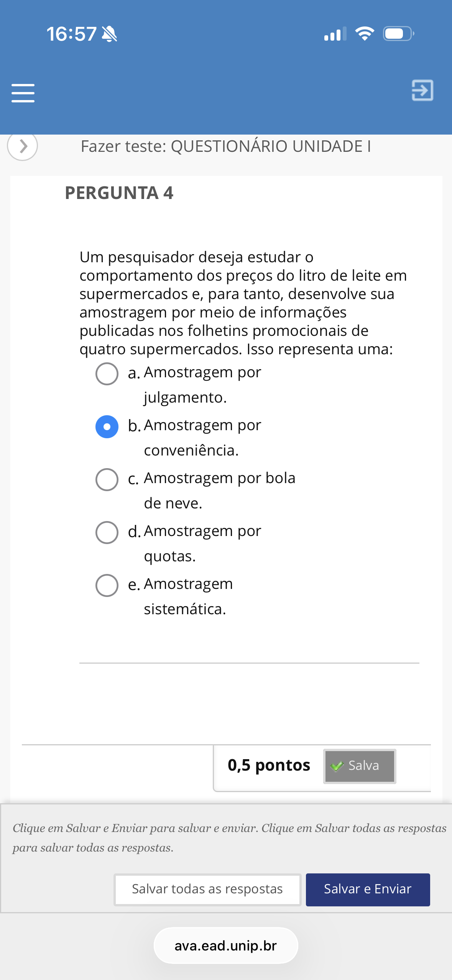This screenshot has height=980, width=452.
Task: Tap the cellular signal bars icon
Action: pyautogui.click(x=335, y=34)
